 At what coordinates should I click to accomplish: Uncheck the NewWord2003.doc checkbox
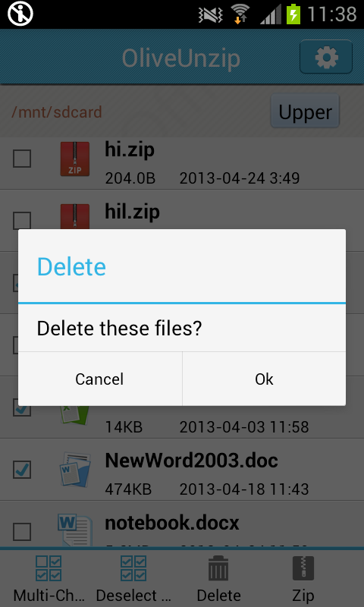22,469
